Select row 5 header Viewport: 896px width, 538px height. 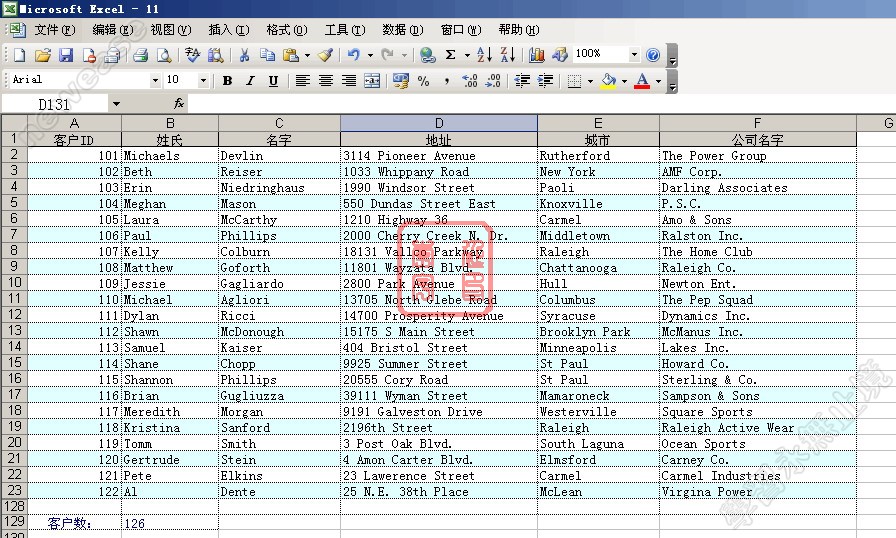(x=14, y=203)
